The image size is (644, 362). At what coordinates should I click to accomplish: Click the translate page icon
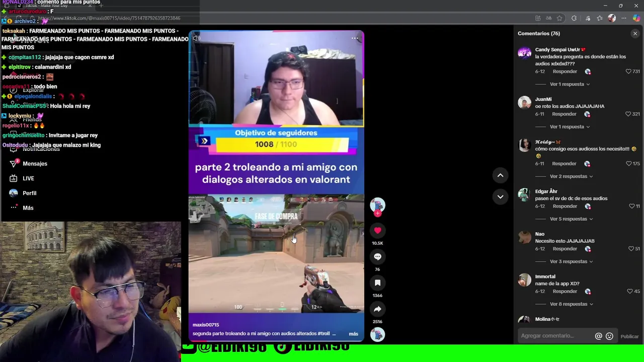(x=549, y=18)
